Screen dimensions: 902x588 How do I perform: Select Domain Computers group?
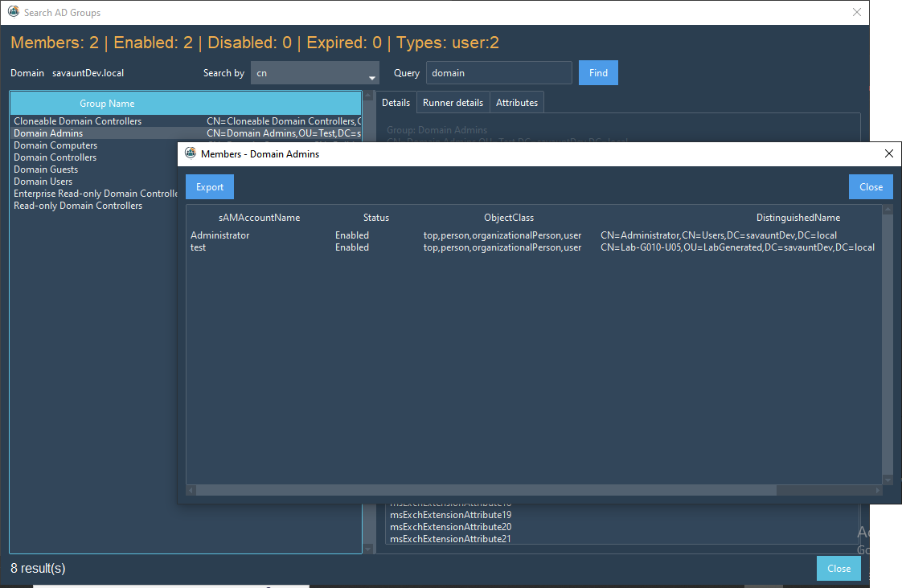click(x=55, y=145)
